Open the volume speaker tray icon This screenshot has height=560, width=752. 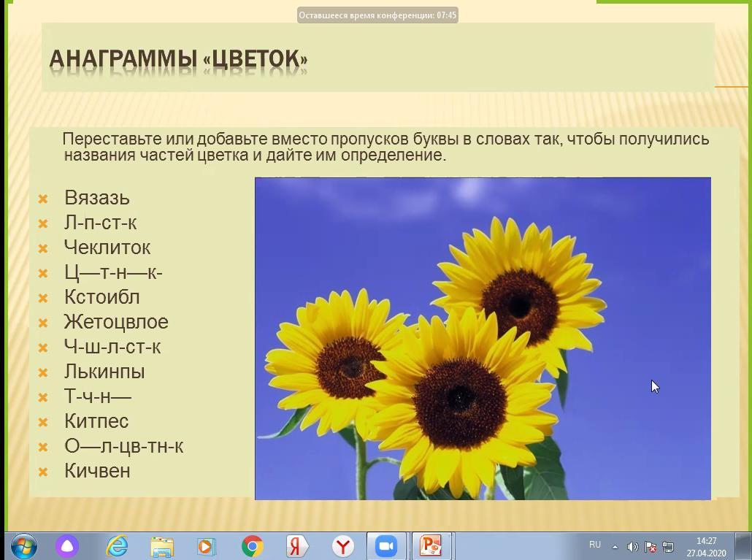(632, 547)
